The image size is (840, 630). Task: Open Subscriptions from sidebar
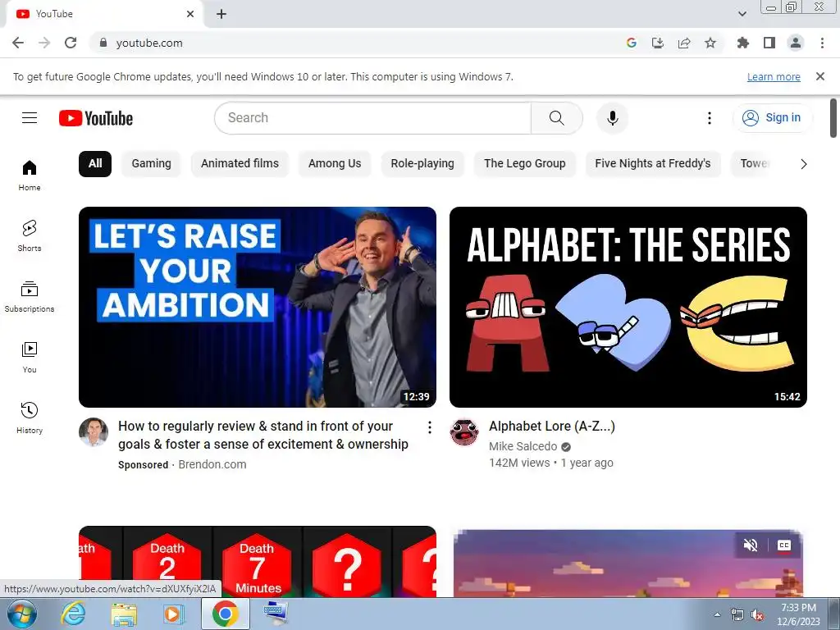tap(30, 297)
